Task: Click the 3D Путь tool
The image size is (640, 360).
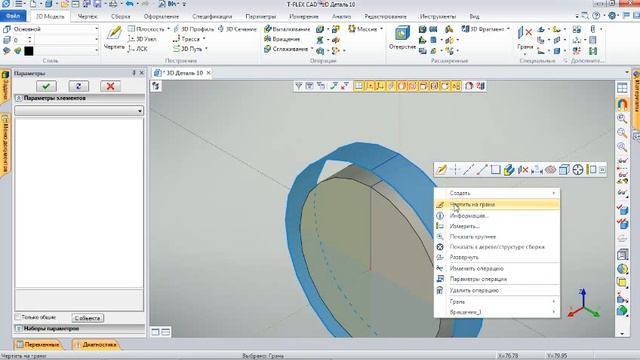Action: 188,49
